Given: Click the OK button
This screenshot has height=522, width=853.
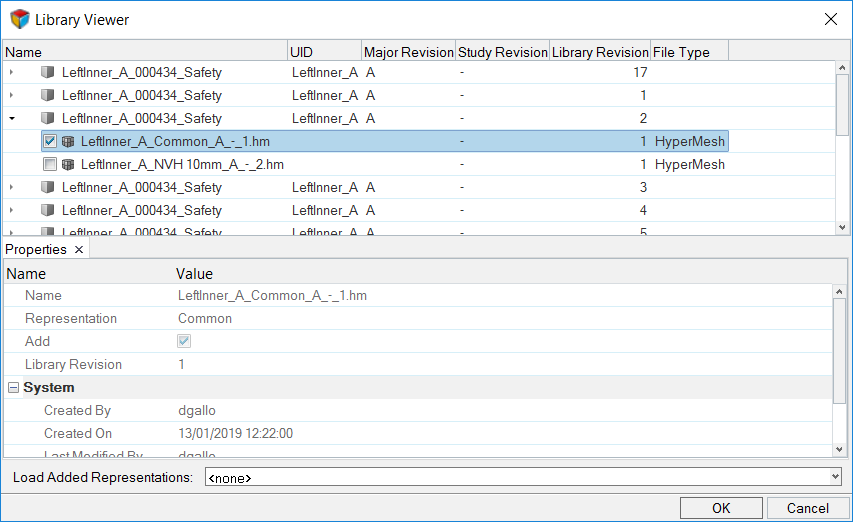Looking at the screenshot, I should pyautogui.click(x=721, y=508).
